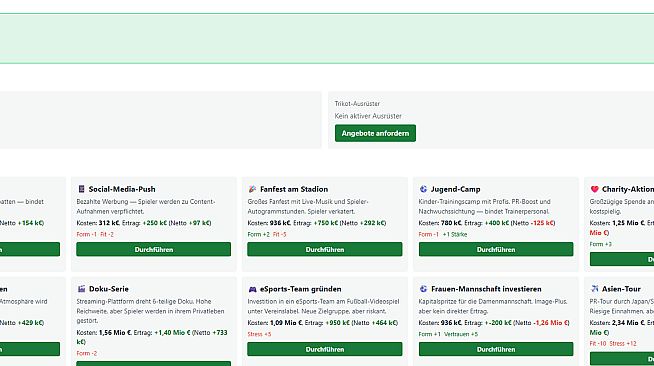Select the eSports-Team gründen heading

[300, 289]
